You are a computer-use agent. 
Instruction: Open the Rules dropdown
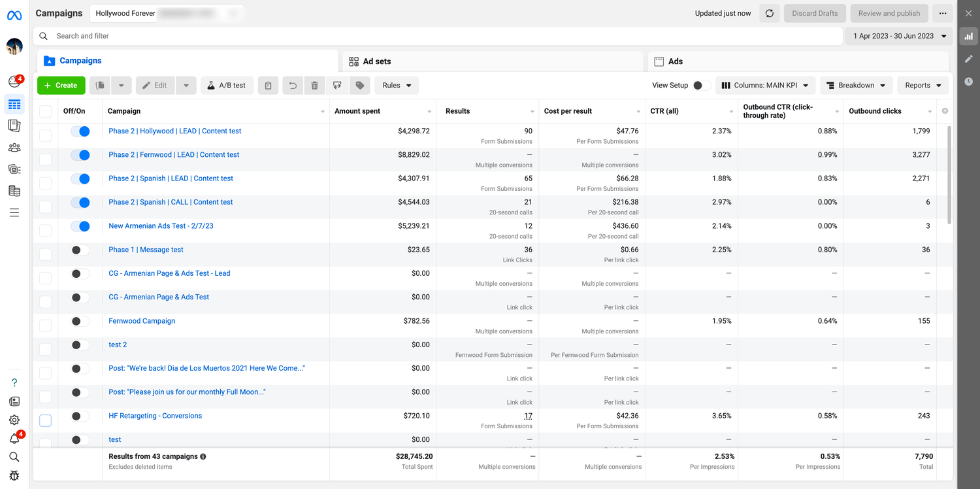click(x=397, y=85)
